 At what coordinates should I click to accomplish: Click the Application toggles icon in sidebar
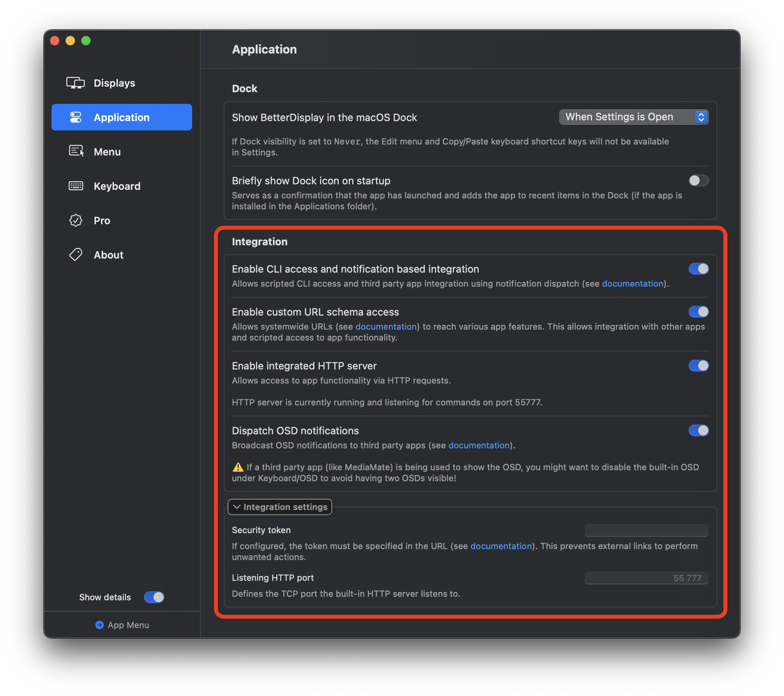click(76, 117)
